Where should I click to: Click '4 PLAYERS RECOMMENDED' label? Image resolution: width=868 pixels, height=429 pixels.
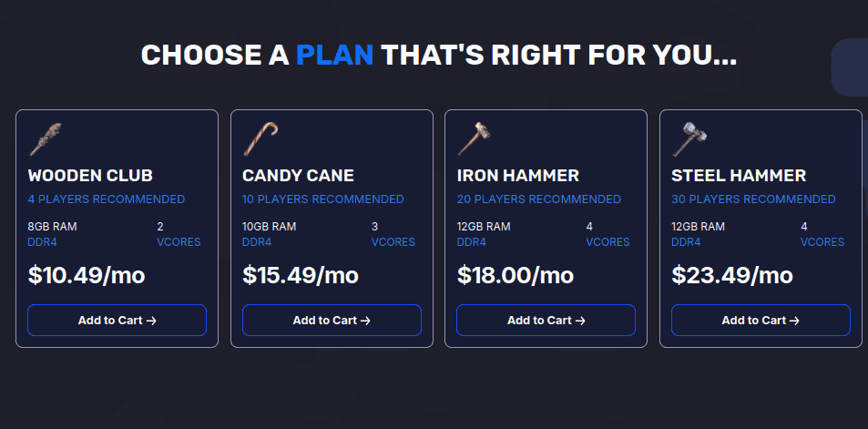point(107,199)
